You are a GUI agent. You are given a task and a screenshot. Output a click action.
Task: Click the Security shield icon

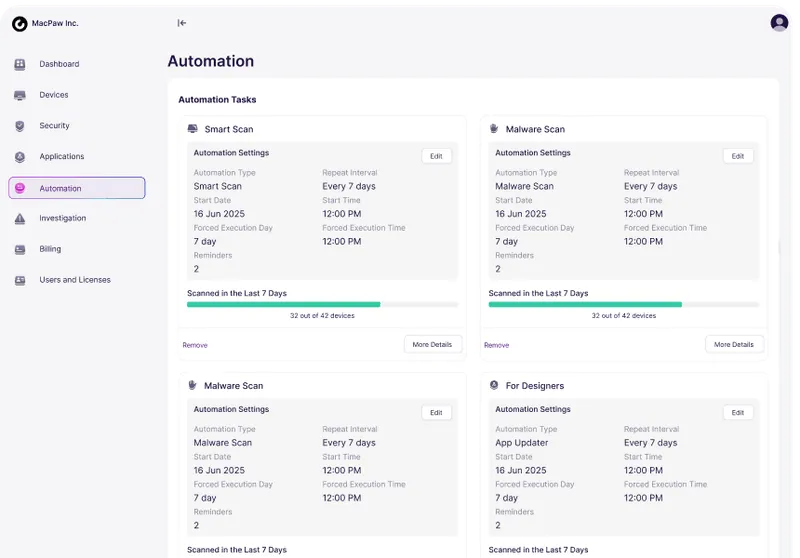pyautogui.click(x=20, y=126)
